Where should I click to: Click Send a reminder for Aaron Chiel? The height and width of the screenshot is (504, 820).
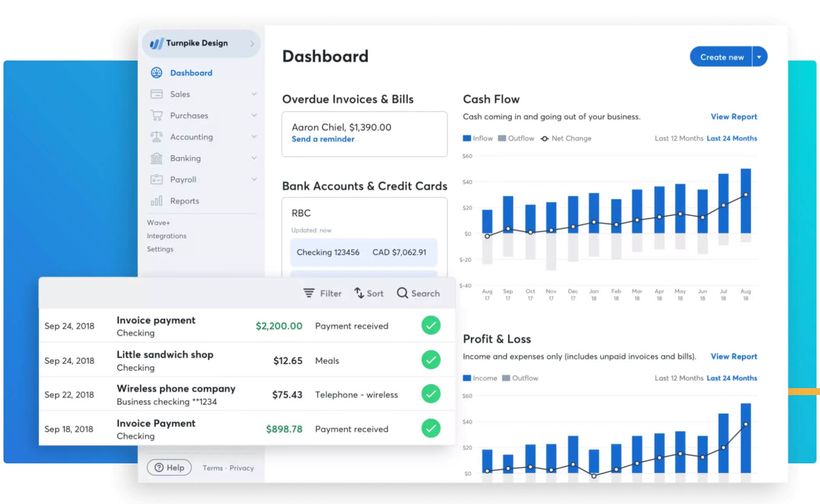pos(323,139)
